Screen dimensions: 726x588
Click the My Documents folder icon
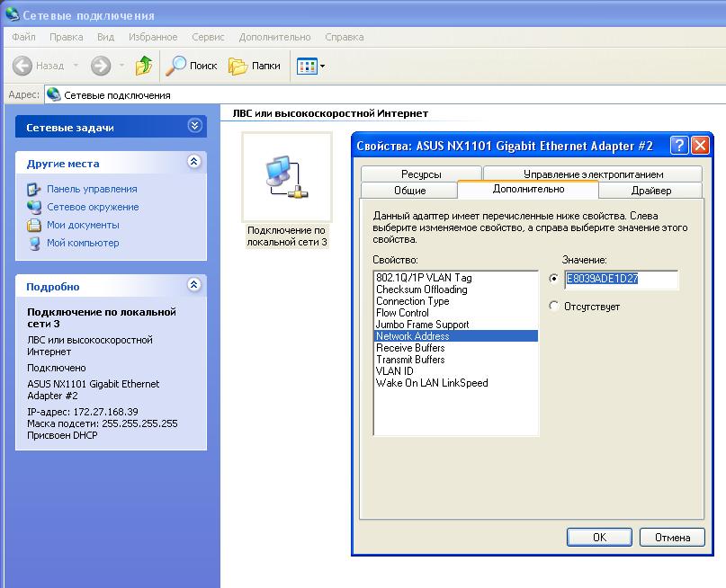click(34, 226)
